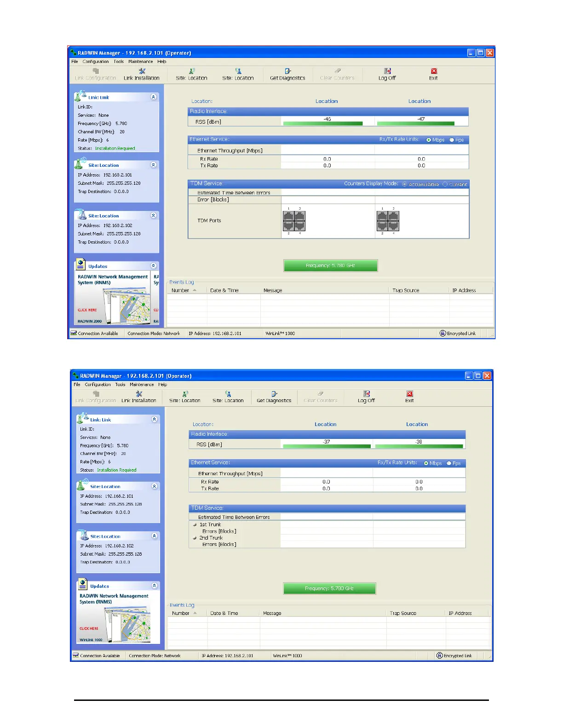Image resolution: width=563 pixels, height=728 pixels.
Task: Click TDM port 2 in -47 RSS column
Action: pos(382,226)
